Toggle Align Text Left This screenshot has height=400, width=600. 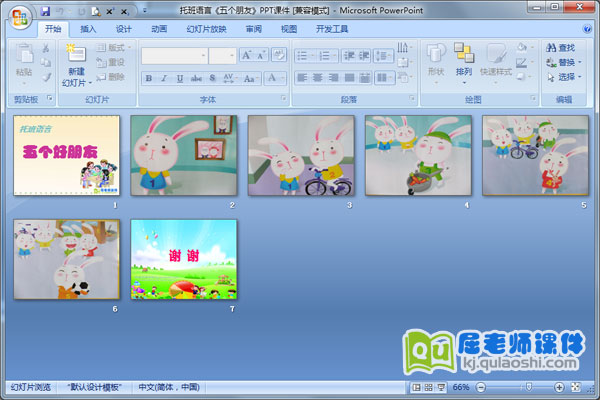(x=302, y=78)
